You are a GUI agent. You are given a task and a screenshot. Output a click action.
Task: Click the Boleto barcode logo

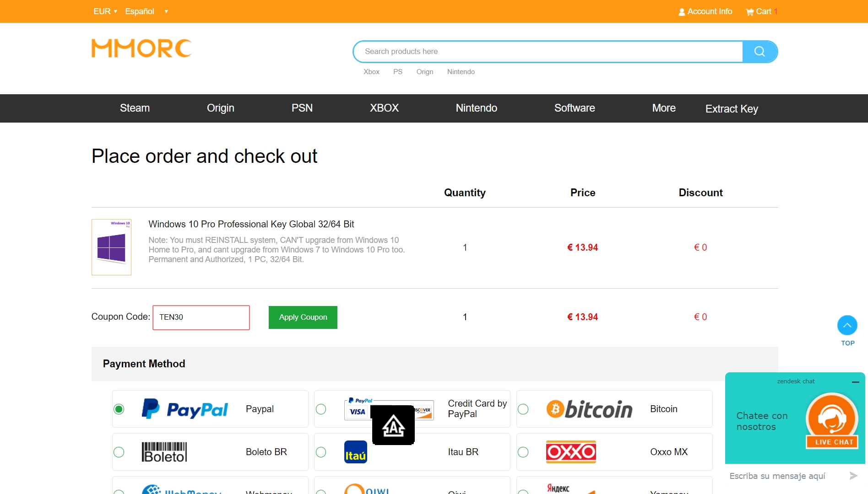[164, 452]
